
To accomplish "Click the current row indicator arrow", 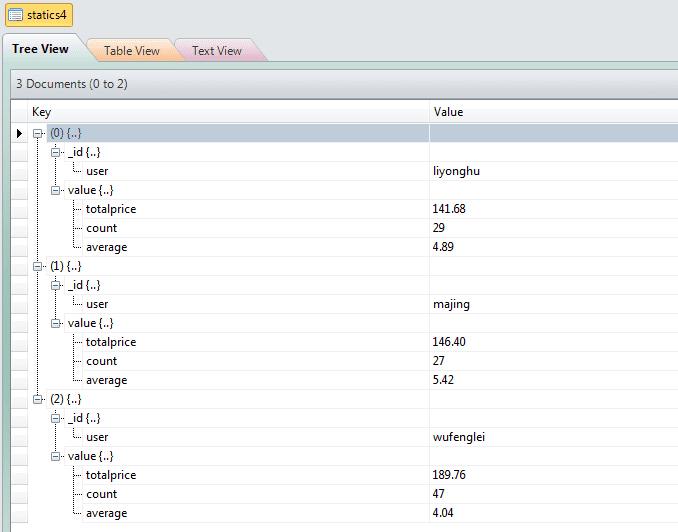I will (x=19, y=133).
